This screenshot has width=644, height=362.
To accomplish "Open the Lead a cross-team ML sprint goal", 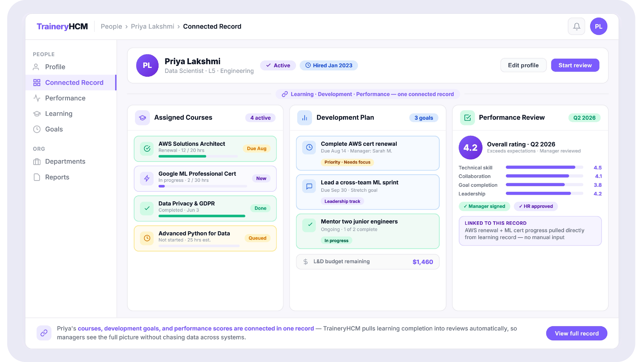I will (368, 192).
